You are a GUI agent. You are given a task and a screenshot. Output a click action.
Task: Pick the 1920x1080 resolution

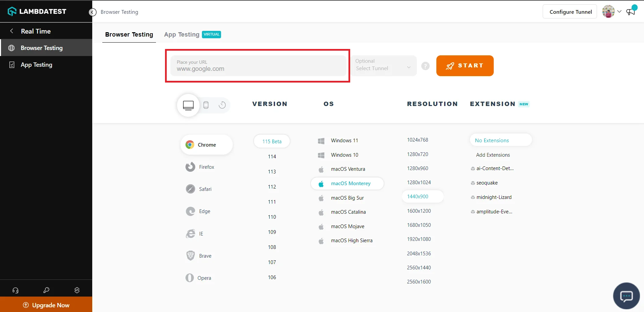coord(419,239)
